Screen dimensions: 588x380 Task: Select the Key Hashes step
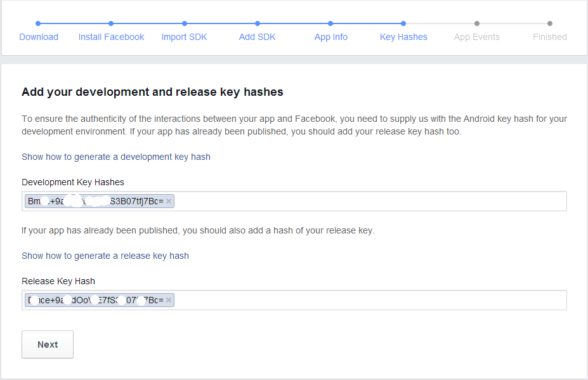click(403, 37)
